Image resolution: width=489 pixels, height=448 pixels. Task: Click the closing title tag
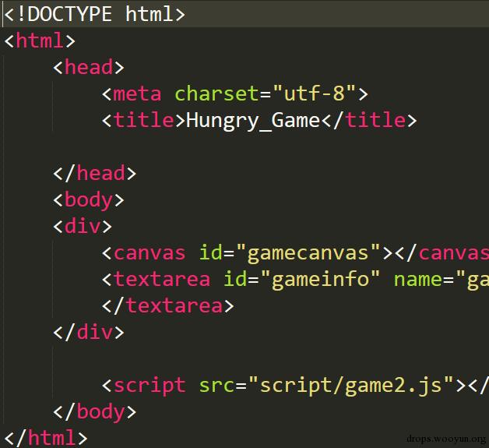point(369,120)
